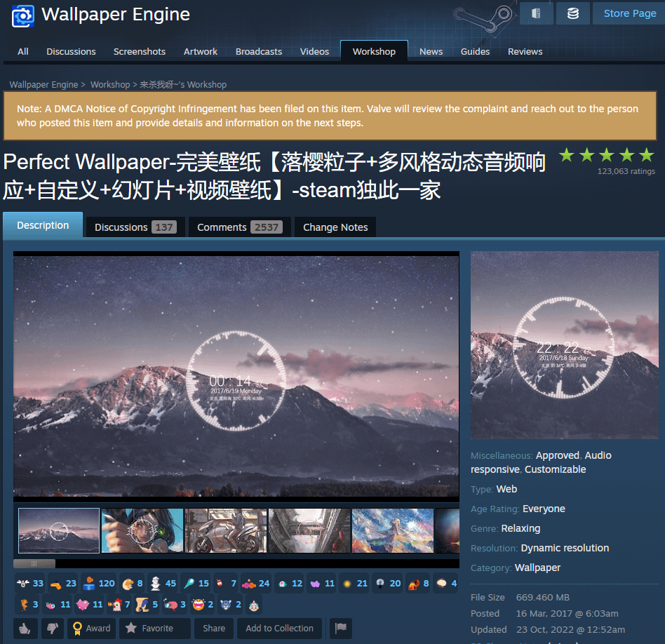
Task: Follow the Workshop breadcrumb link
Action: (110, 84)
